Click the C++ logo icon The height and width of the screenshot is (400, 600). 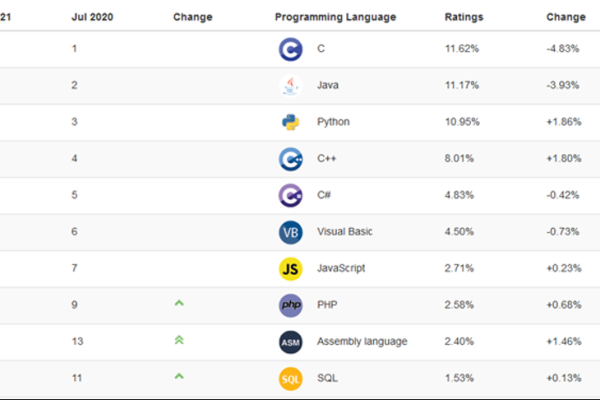click(x=291, y=158)
